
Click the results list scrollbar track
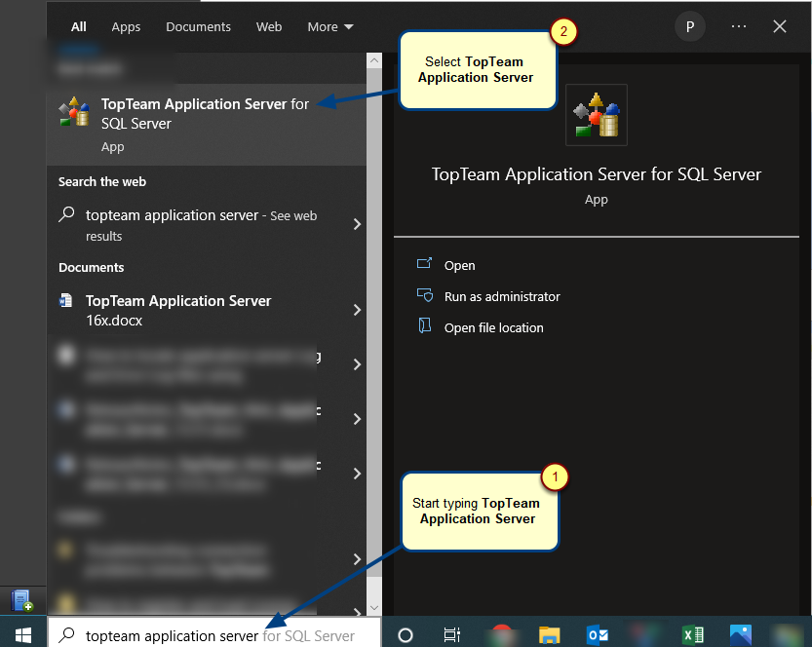pyautogui.click(x=374, y=334)
